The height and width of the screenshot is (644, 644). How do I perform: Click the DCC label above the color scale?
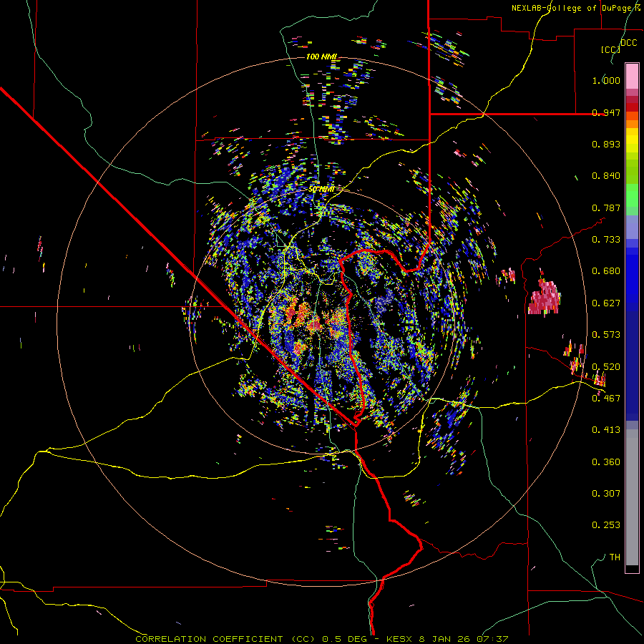(x=628, y=43)
